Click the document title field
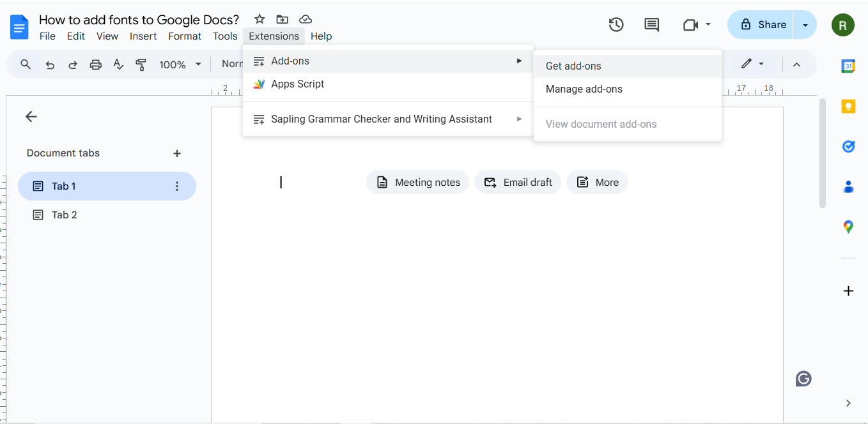 pyautogui.click(x=139, y=20)
